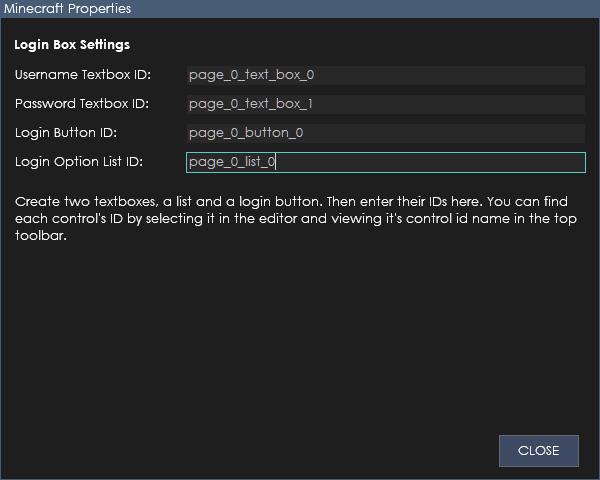This screenshot has width=600, height=480.
Task: Click the CLOSE button
Action: click(x=539, y=451)
